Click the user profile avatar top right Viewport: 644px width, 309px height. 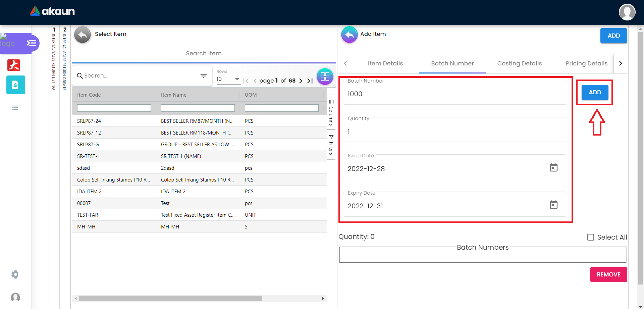(627, 12)
